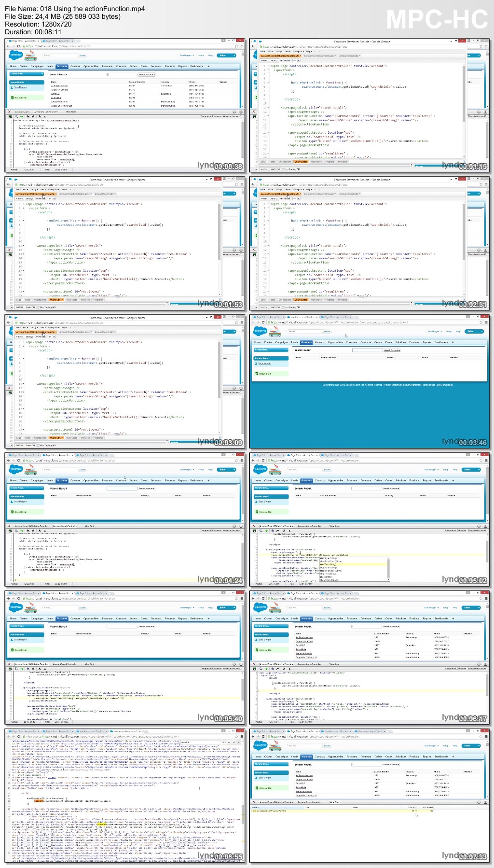Switch to the View State tab at 00:00:38

tap(71, 112)
